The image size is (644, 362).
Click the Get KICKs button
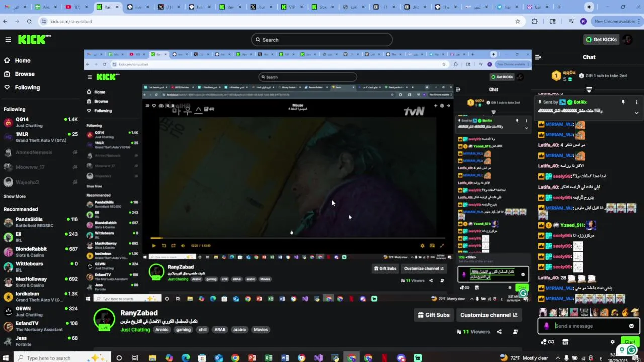coord(601,40)
